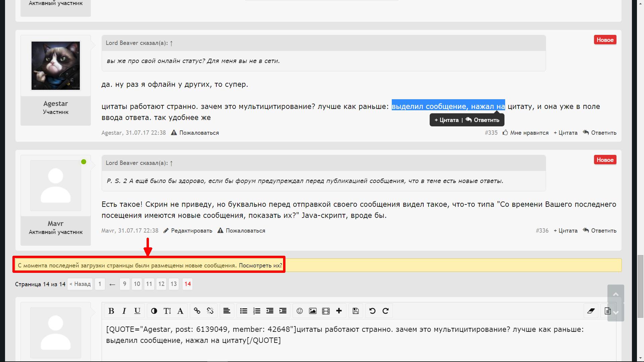Click the unlink icon

click(x=210, y=311)
